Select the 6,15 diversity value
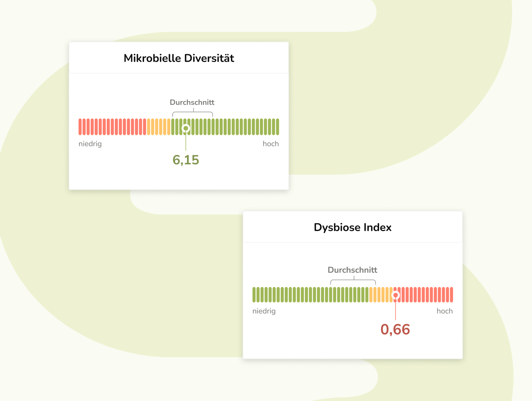Viewport: 532px width, 401px height. 185,160
